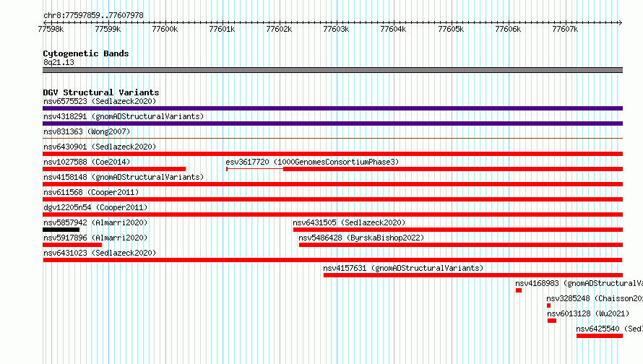Click the nsv4157631 (gnomADStructuralVariants) label
Screen dimensions: 643x364
click(x=403, y=268)
